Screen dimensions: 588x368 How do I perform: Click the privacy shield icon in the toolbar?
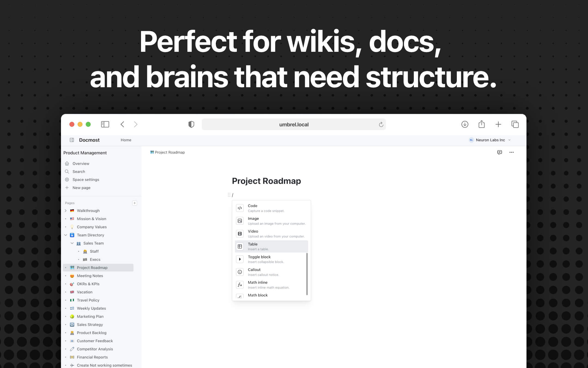tap(191, 124)
